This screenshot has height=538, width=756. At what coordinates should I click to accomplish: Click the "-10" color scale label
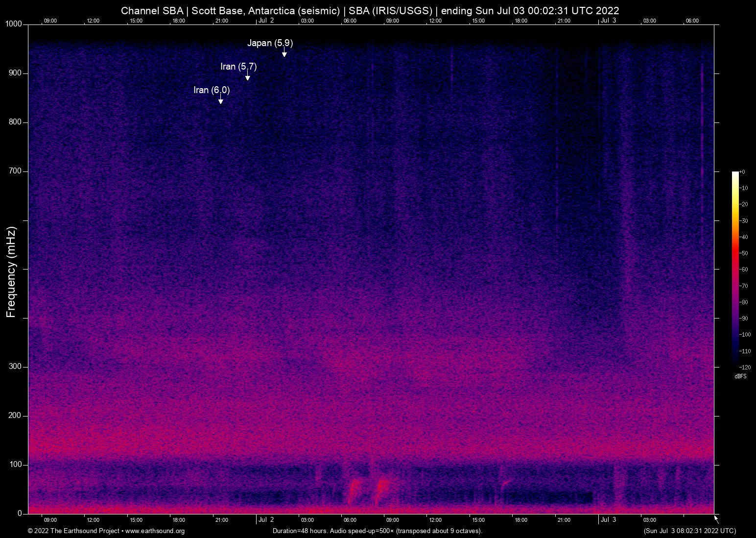tap(744, 188)
